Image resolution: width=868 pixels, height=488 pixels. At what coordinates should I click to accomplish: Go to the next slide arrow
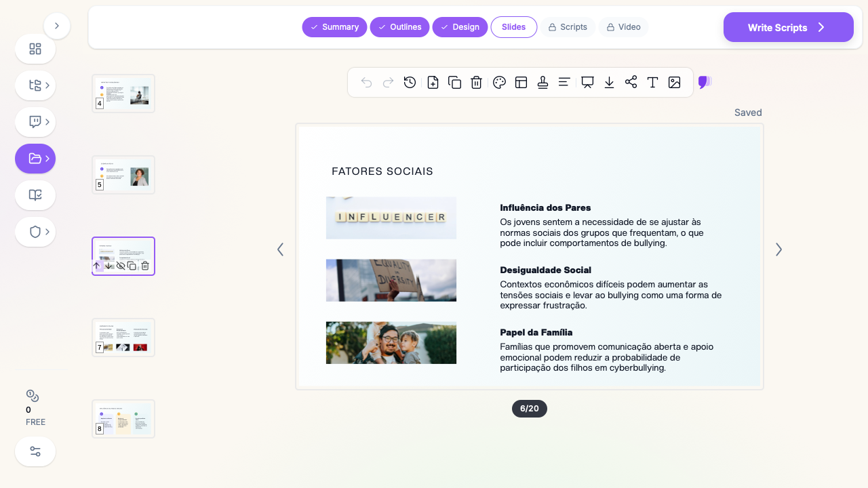coord(778,249)
